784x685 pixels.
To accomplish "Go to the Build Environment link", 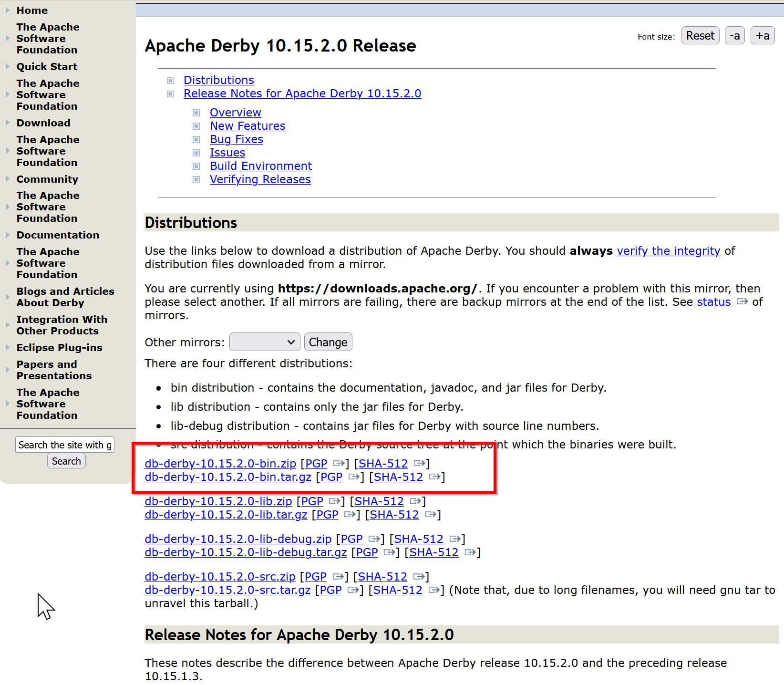I will (261, 166).
